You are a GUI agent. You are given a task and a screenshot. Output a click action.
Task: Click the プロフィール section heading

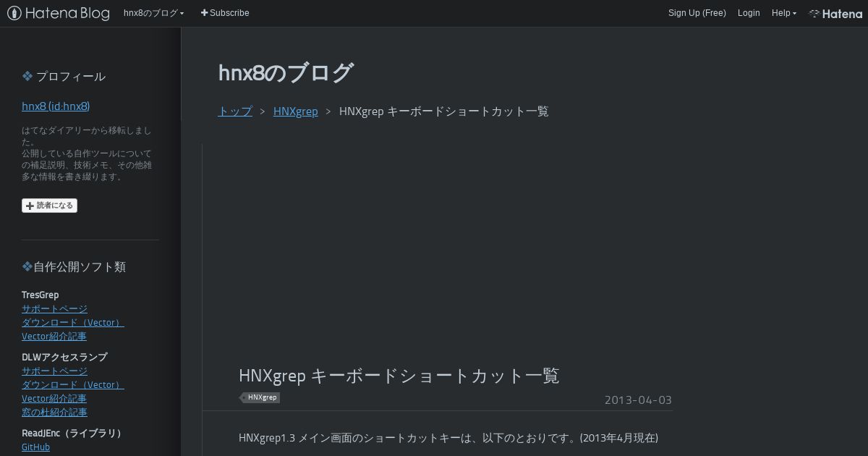tap(64, 76)
